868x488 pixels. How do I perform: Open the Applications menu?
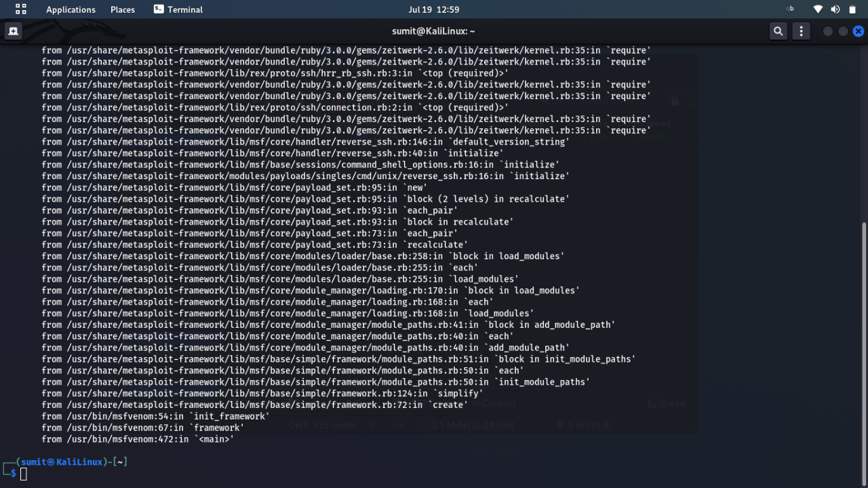[x=71, y=10]
